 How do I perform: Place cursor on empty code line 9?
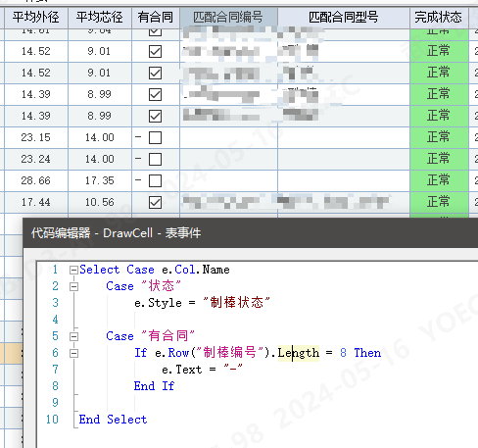pyautogui.click(x=262, y=403)
